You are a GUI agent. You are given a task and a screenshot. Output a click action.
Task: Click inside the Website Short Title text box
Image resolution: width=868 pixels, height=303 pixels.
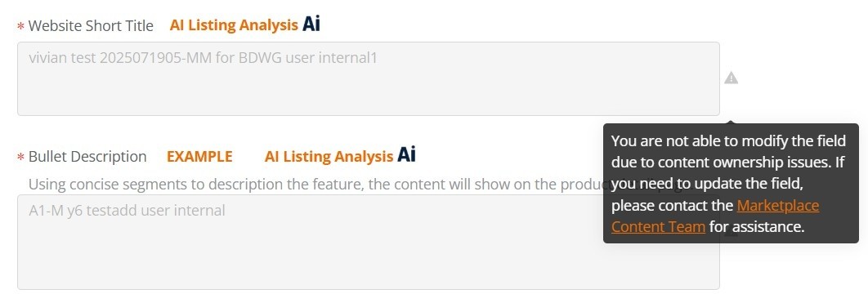(x=368, y=78)
